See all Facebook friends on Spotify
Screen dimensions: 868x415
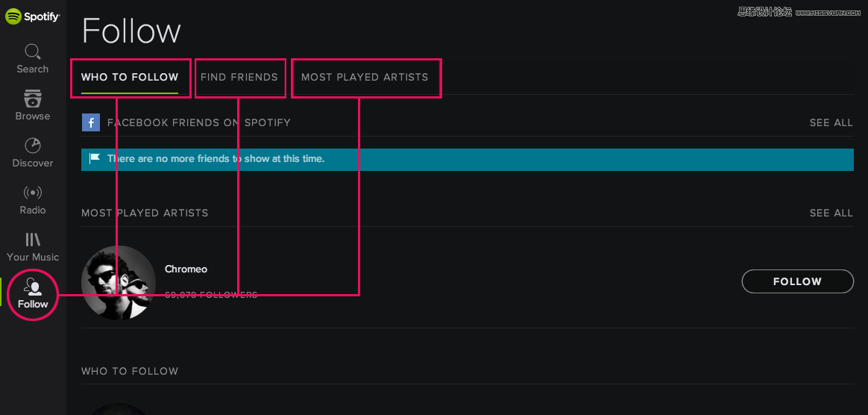pos(831,122)
